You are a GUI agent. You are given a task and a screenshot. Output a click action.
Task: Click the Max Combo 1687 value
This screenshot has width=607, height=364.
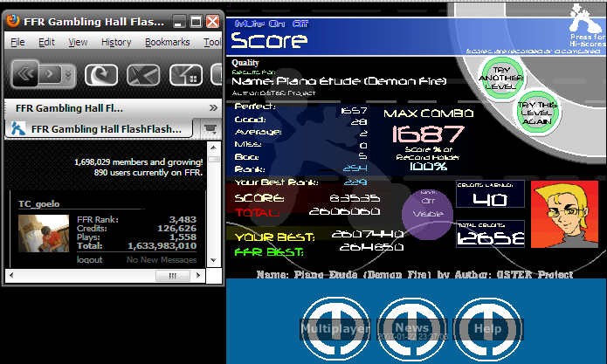click(x=428, y=134)
